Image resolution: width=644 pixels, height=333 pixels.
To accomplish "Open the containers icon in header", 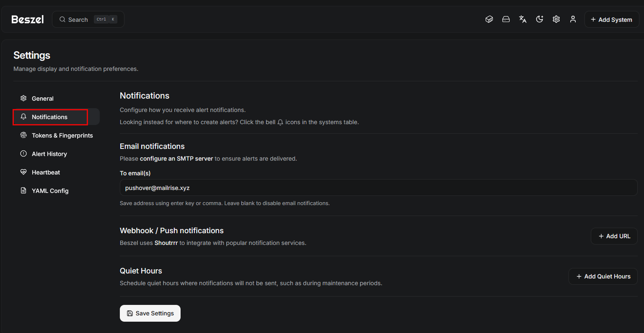I will (489, 19).
